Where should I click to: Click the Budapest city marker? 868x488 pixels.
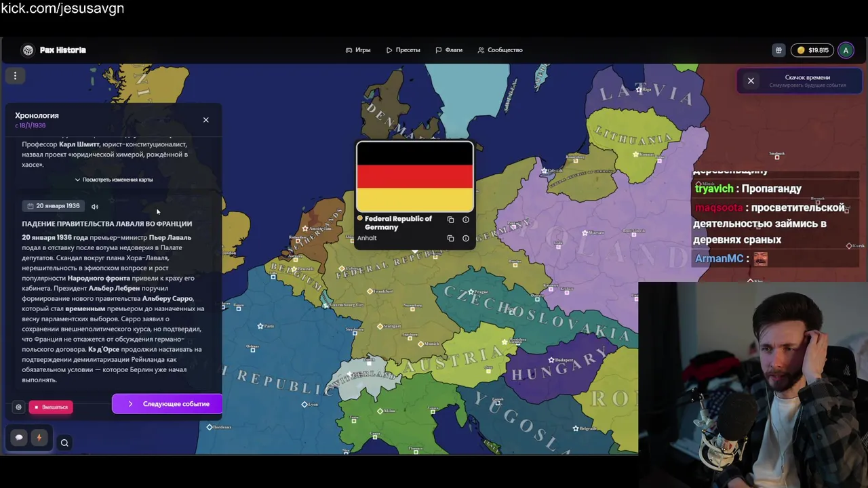click(x=551, y=359)
